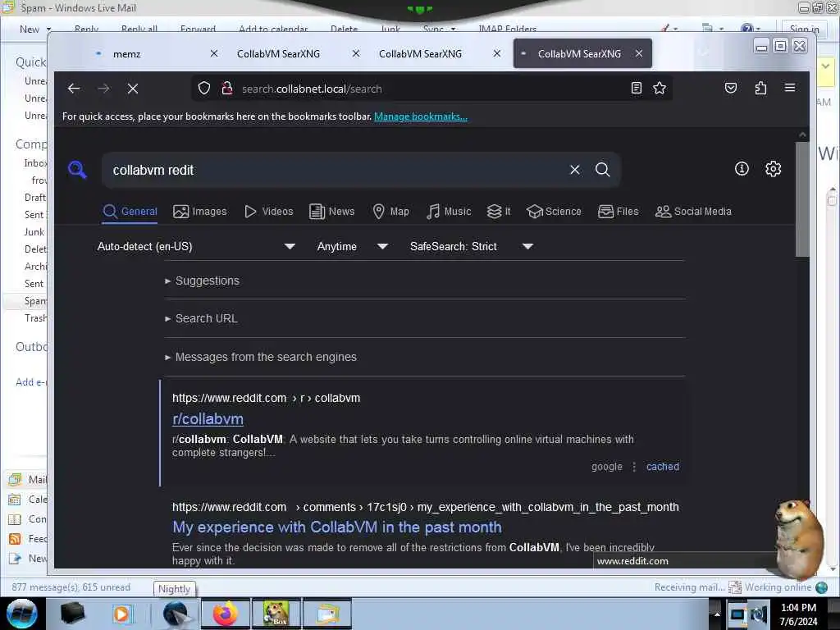
Task: Click the hamster Box taskbar icon
Action: (276, 614)
